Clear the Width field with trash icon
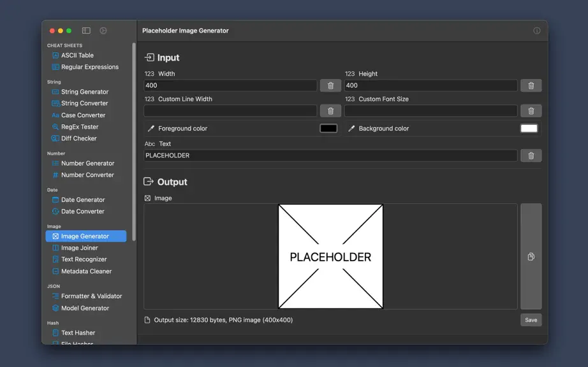Image resolution: width=588 pixels, height=367 pixels. click(330, 85)
